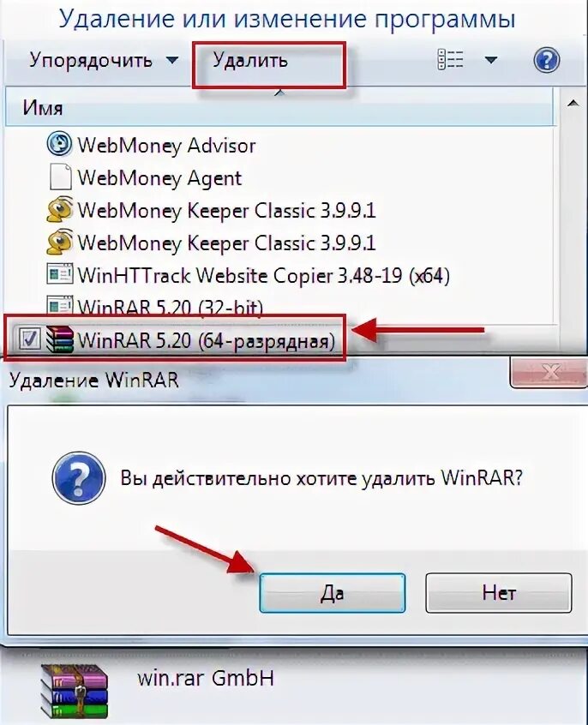Open help with the blue question mark icon
Viewport: 588px width, 725px height.
[x=546, y=60]
